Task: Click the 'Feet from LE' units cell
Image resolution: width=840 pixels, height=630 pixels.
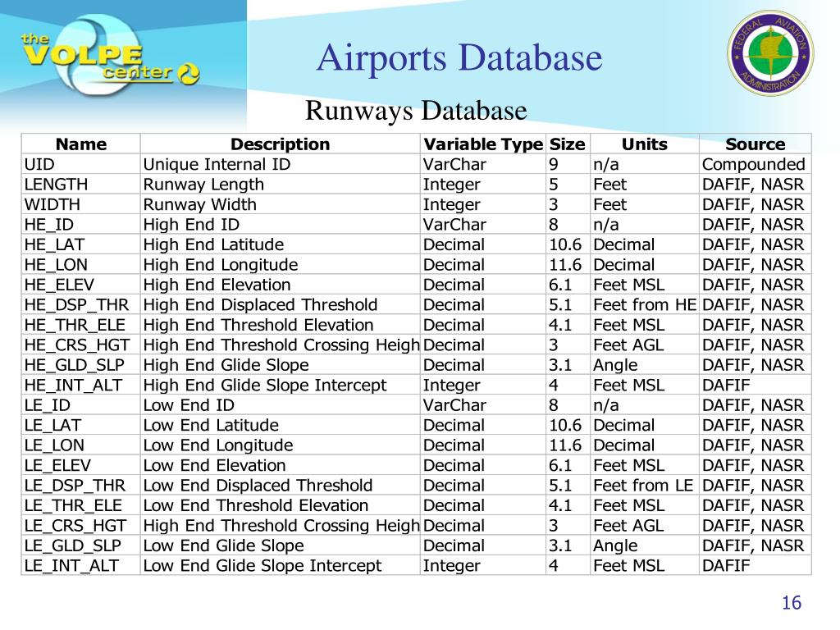Action: point(645,486)
